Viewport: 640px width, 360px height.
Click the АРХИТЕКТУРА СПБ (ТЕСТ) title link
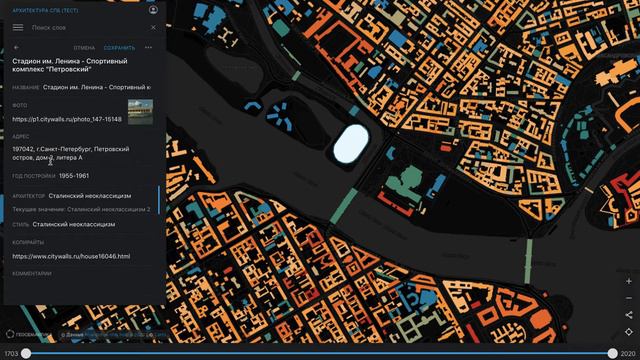(x=45, y=10)
